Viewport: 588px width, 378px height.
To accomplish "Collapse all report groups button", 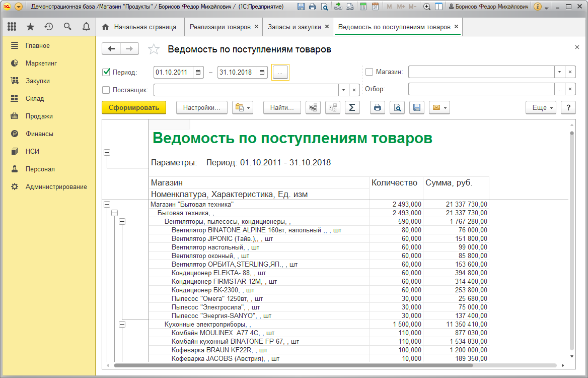I will pyautogui.click(x=313, y=108).
